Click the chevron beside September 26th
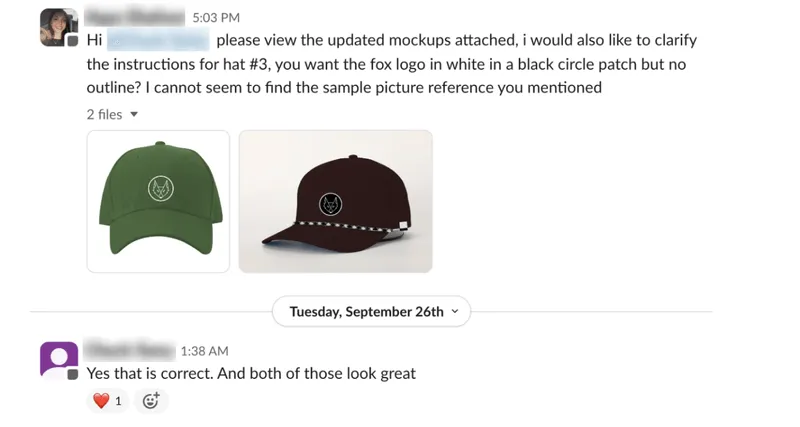 tap(455, 312)
